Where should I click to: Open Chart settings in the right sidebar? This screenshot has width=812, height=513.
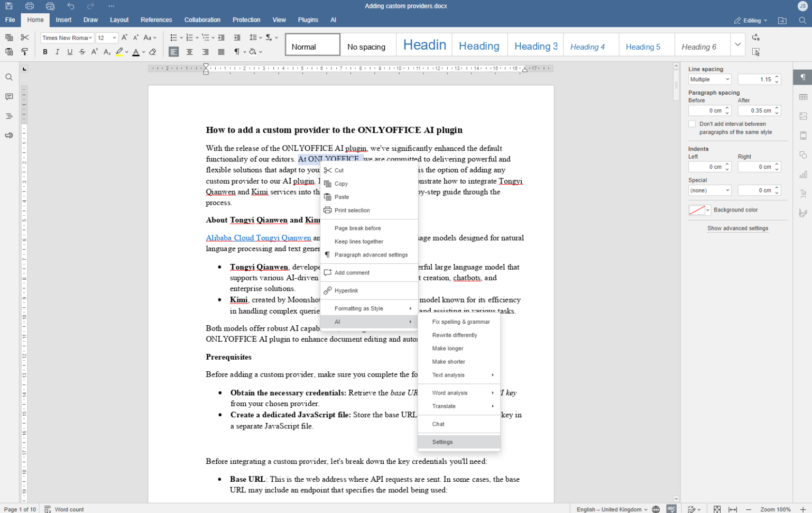click(803, 175)
